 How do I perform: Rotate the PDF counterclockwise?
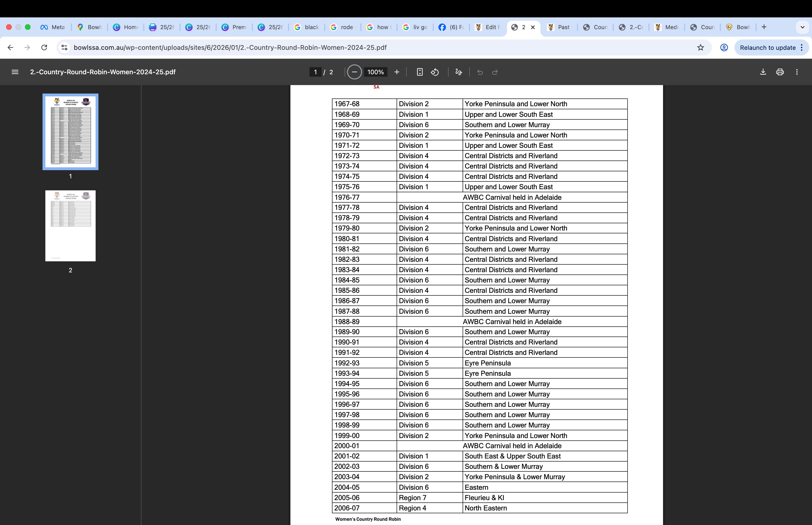(x=435, y=72)
